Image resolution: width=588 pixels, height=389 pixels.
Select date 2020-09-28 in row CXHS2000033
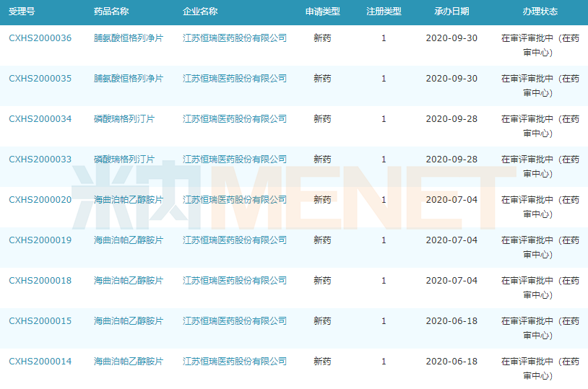click(x=451, y=159)
